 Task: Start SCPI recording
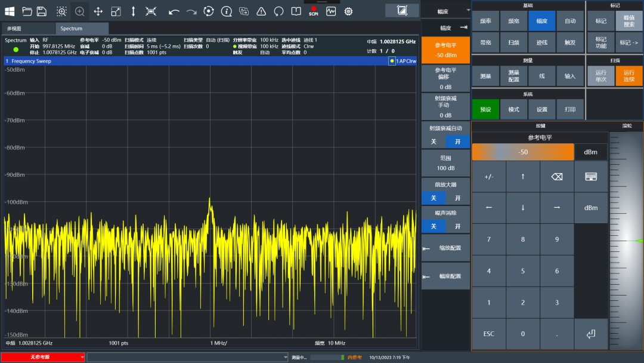click(314, 11)
